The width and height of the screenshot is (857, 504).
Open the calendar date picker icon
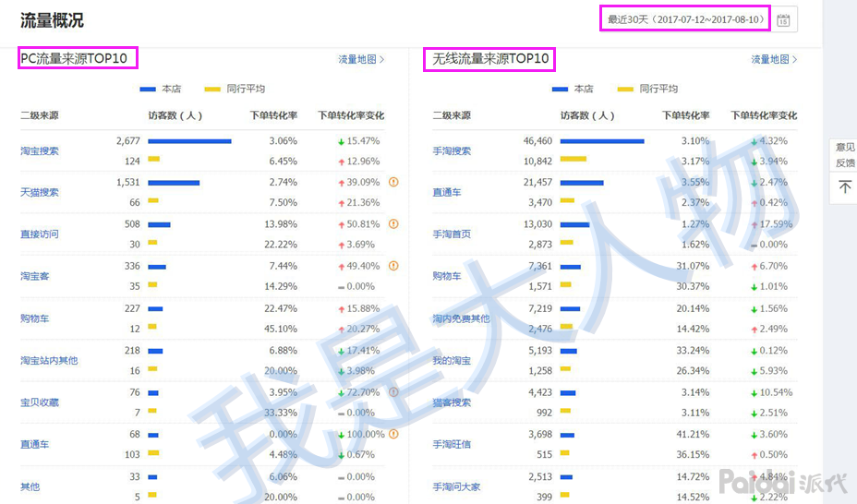[x=783, y=20]
